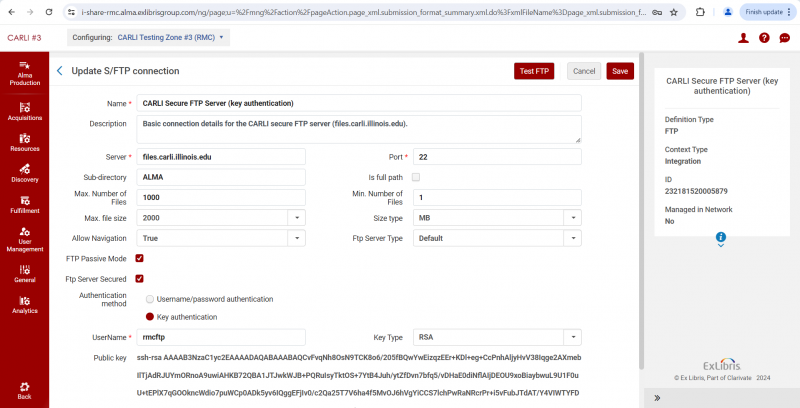This screenshot has width=800, height=408.
Task: Click the Back gear icon in sidebar
Action: [24, 387]
